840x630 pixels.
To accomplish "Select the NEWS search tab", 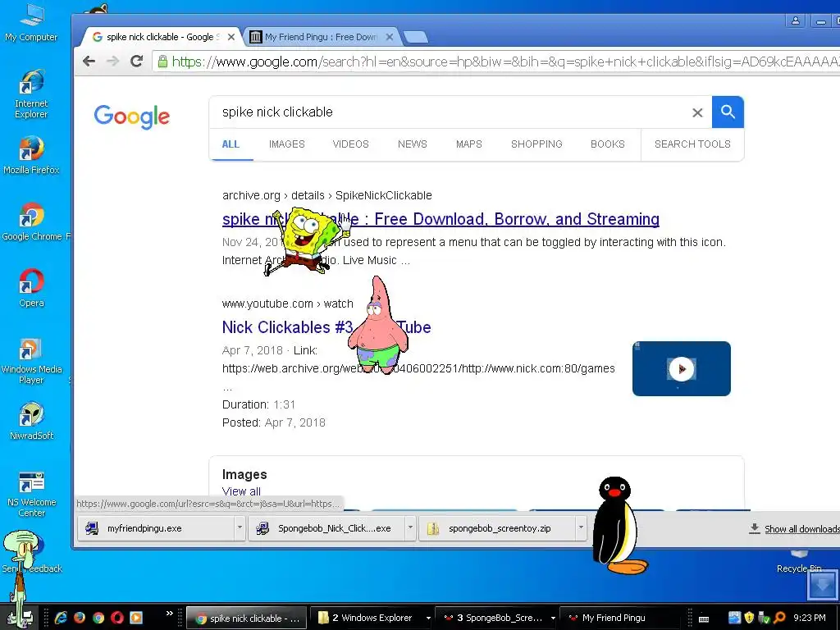I will (412, 144).
